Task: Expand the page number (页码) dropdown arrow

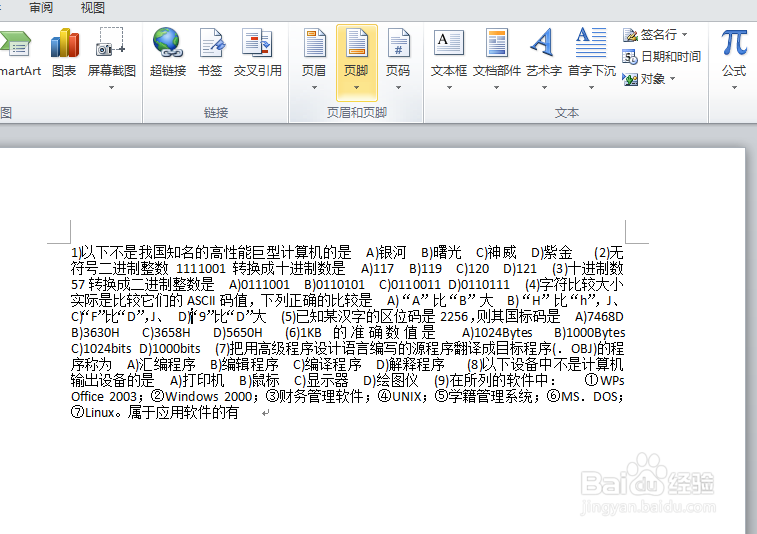Action: tap(398, 87)
